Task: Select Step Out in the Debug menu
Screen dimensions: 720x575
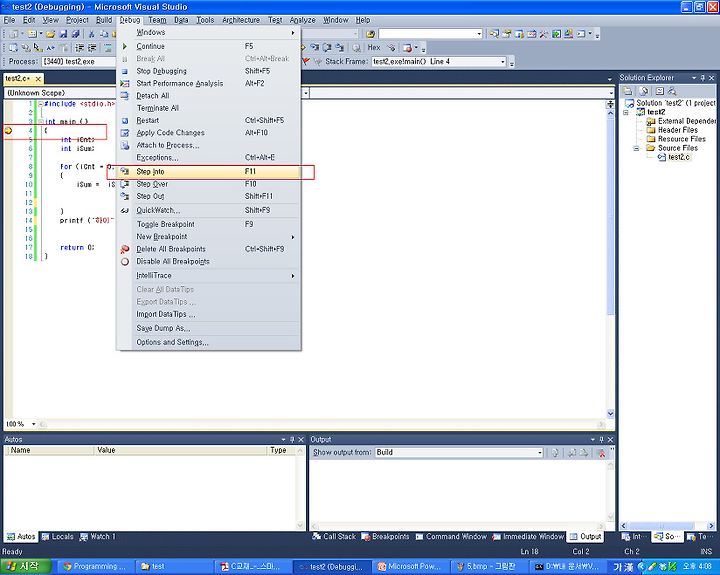Action: (x=208, y=197)
